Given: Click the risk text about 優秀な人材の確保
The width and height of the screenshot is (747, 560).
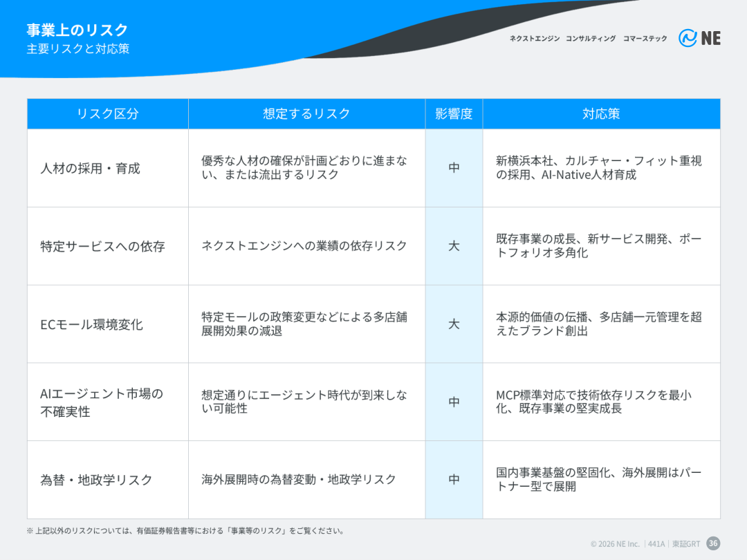Looking at the screenshot, I should coord(307,168).
